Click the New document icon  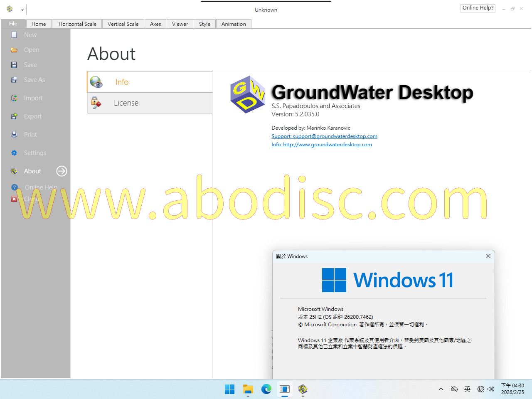pyautogui.click(x=14, y=35)
